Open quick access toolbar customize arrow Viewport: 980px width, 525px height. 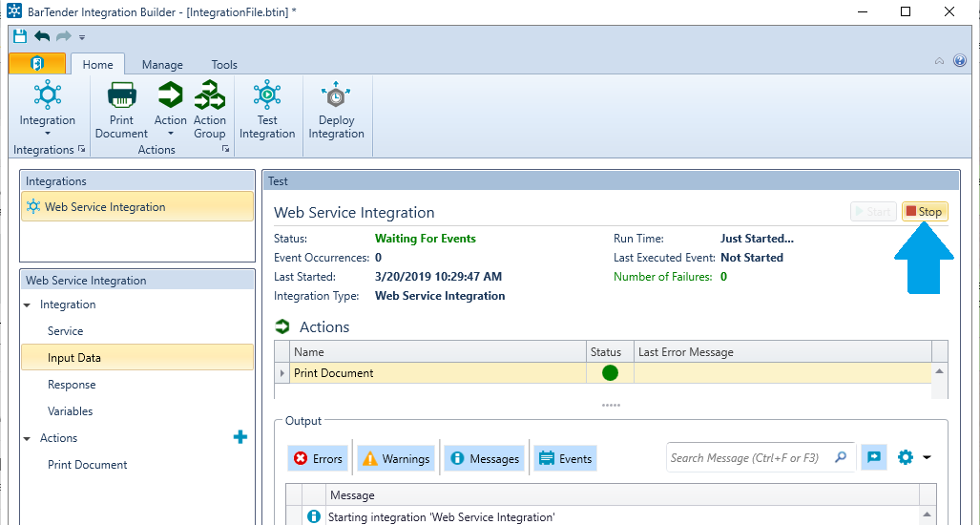tap(82, 37)
